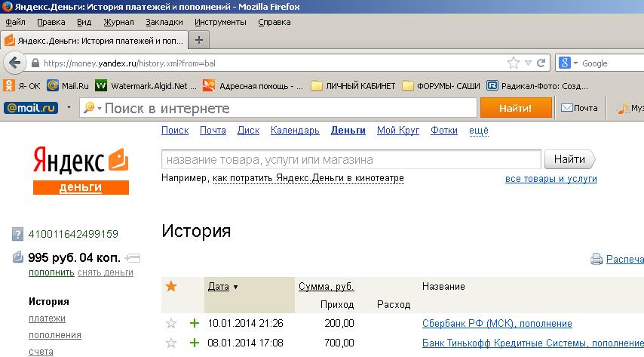Sort by the Дата column header

218,287
